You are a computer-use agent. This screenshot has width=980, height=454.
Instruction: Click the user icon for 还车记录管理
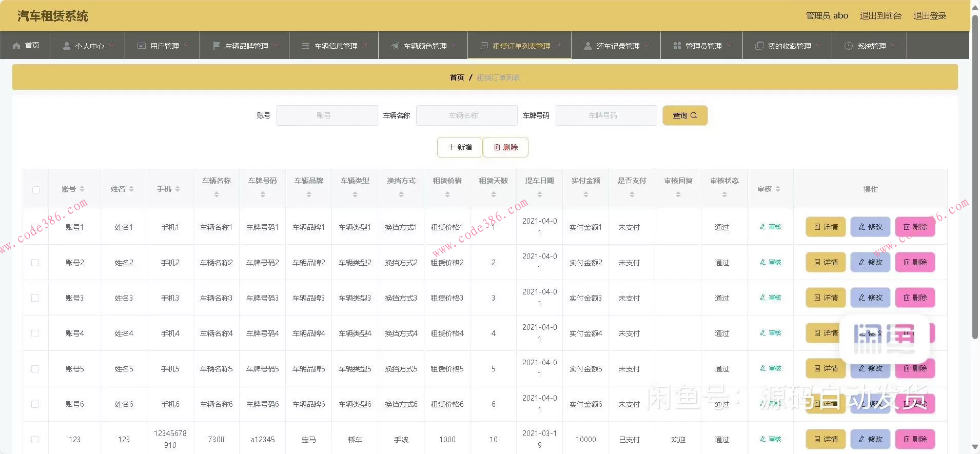pos(588,46)
